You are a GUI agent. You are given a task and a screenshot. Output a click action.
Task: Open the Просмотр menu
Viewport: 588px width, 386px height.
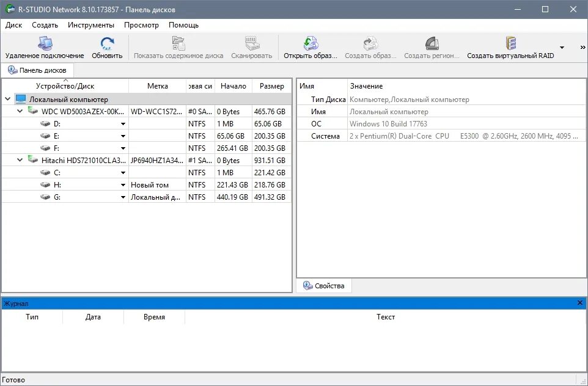point(141,25)
